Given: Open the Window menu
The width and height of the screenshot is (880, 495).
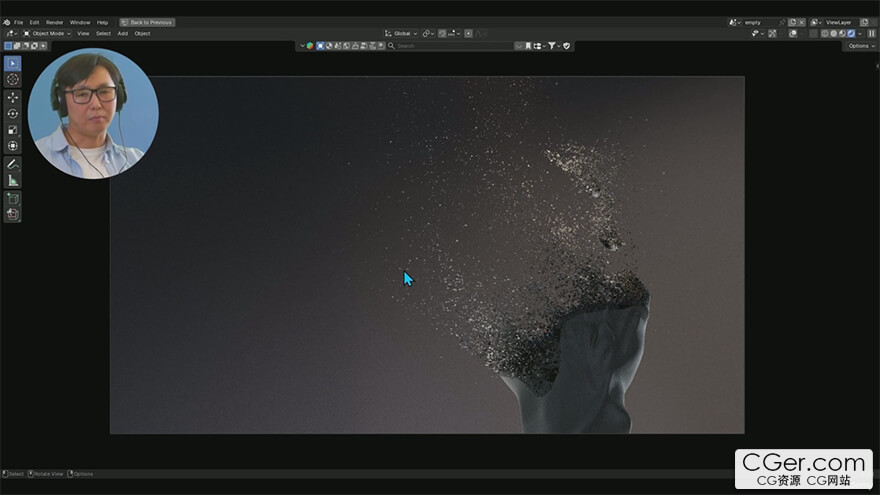Looking at the screenshot, I should [79, 22].
